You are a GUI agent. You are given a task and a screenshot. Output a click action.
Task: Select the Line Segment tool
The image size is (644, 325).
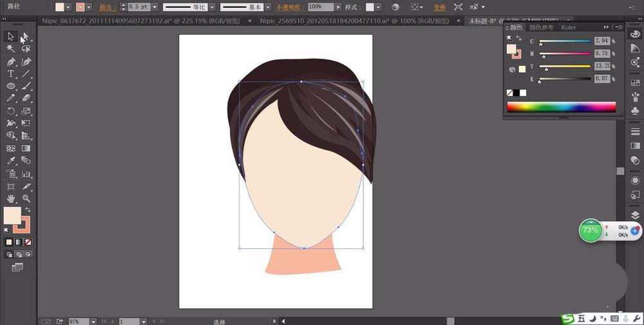26,74
